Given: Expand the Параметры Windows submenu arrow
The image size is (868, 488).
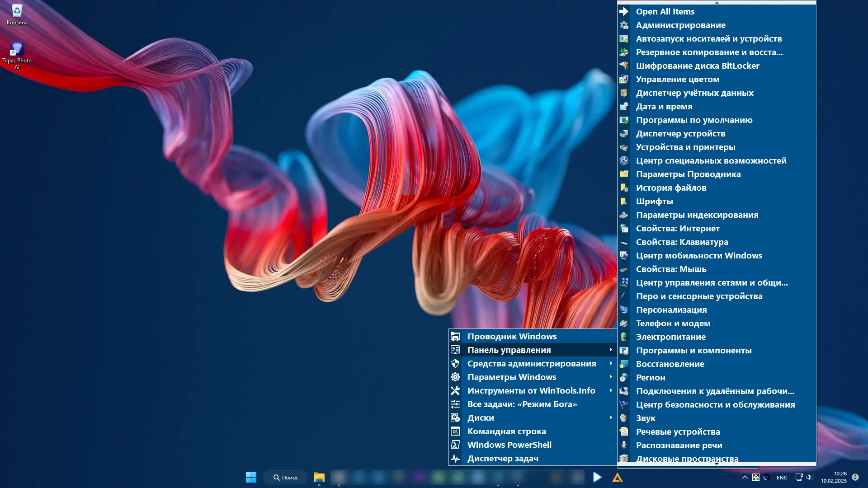Looking at the screenshot, I should [611, 377].
